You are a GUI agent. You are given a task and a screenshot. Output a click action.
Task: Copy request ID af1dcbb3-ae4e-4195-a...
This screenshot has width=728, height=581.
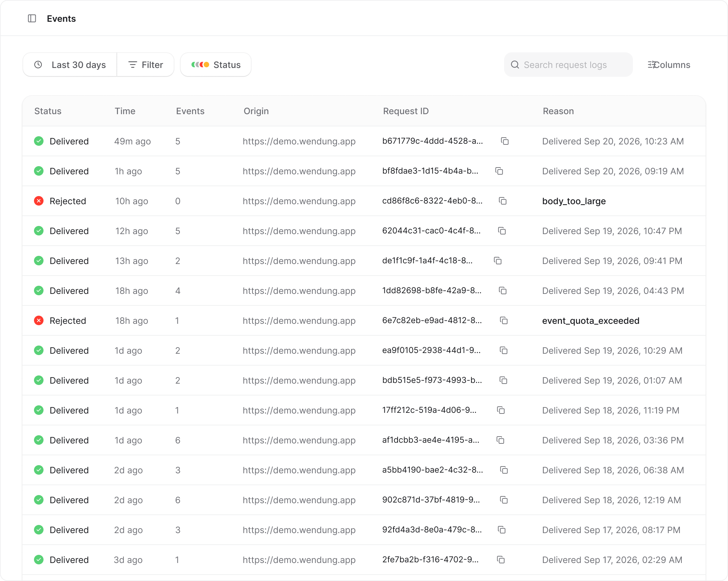[x=500, y=440]
